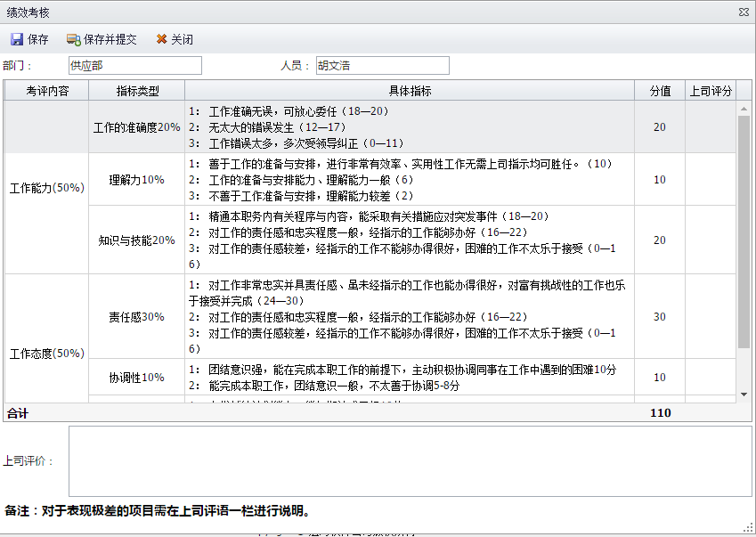The width and height of the screenshot is (756, 537).
Task: Click inside the 上司评价 text area
Action: pyautogui.click(x=411, y=461)
